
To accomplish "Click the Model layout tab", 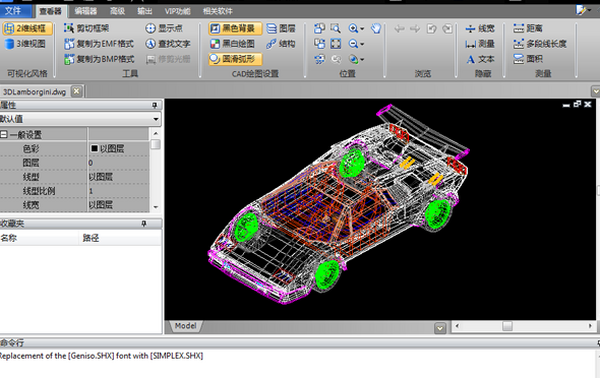I will coord(186,326).
